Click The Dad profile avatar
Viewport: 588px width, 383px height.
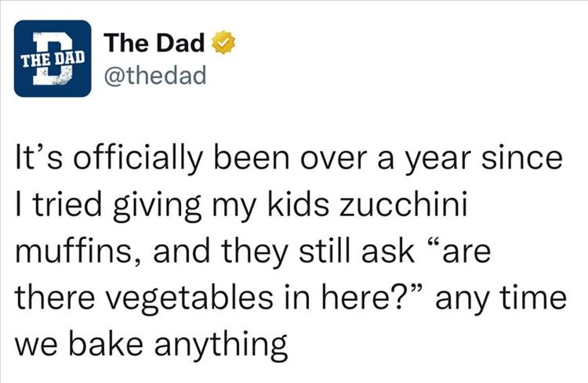point(53,59)
